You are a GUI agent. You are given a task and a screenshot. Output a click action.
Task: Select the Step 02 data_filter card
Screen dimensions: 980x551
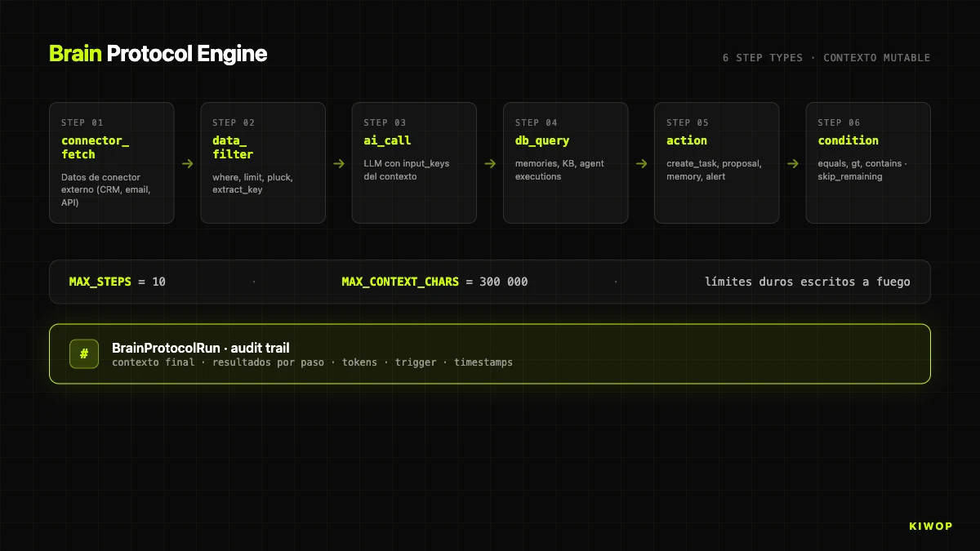[263, 162]
